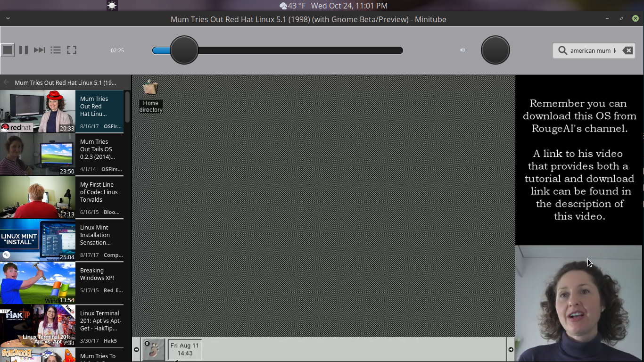Play the Linux Mint Installation Sensation video
Screen dimensions: 644x362
click(62, 240)
